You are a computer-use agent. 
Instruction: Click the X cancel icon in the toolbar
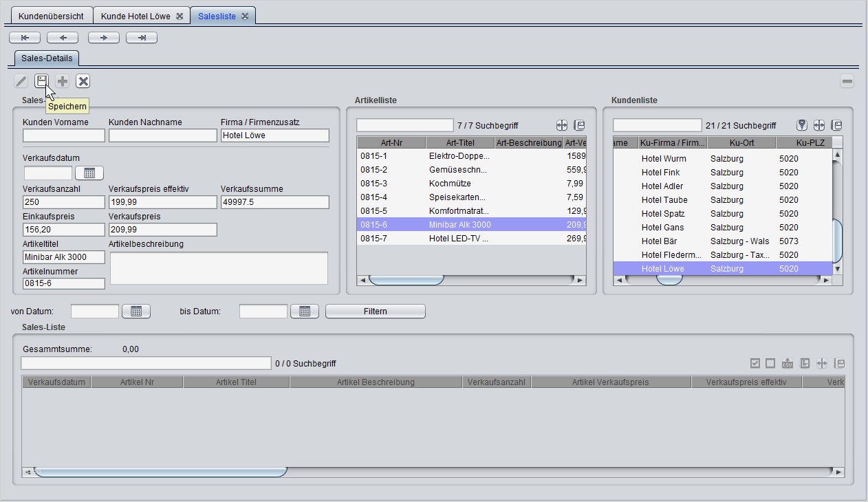[x=83, y=81]
